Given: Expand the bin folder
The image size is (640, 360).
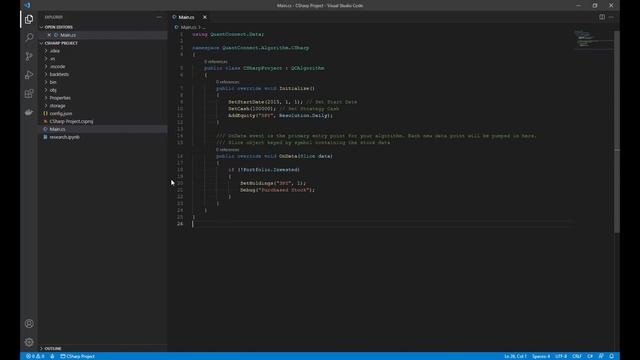Looking at the screenshot, I should coord(53,82).
